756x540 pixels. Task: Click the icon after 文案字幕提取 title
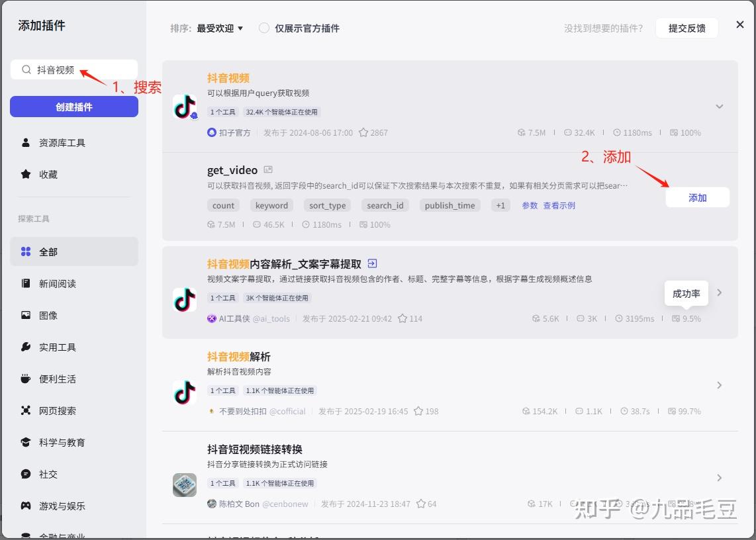372,263
